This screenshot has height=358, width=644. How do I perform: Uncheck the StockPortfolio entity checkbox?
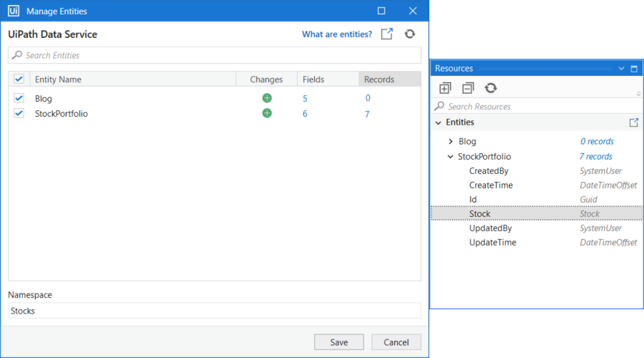click(x=19, y=113)
